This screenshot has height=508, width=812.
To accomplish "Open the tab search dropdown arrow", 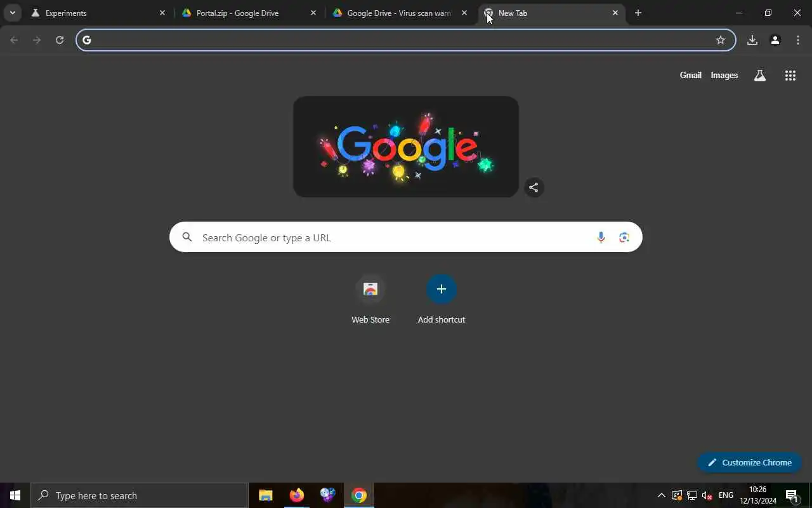I will coord(12,13).
